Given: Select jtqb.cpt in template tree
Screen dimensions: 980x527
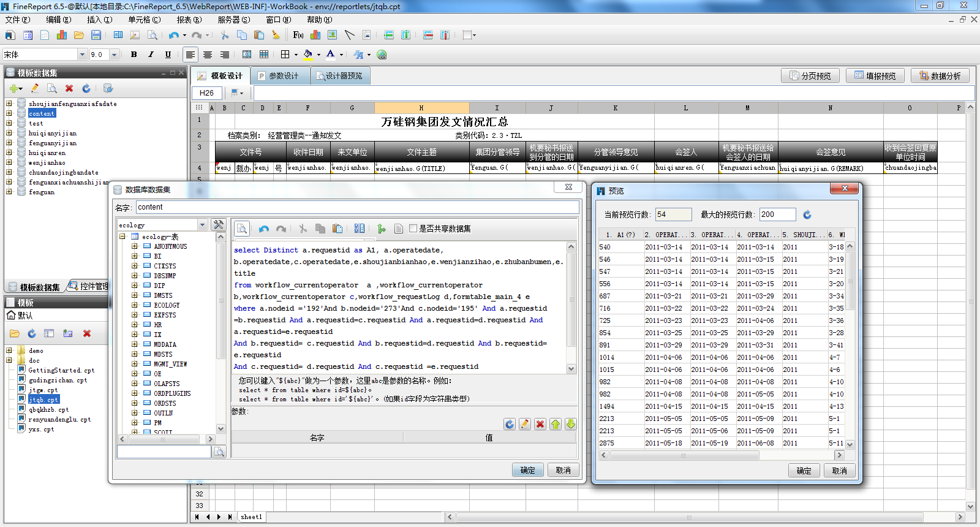Looking at the screenshot, I should (x=43, y=400).
